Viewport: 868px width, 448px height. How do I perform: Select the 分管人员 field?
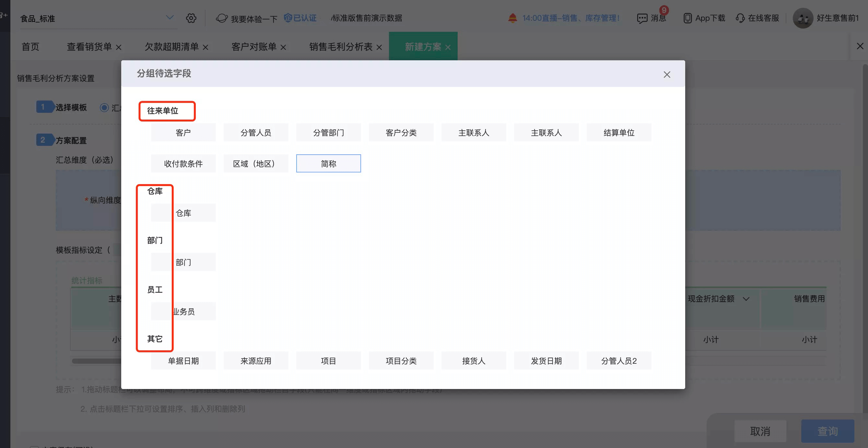tap(256, 133)
